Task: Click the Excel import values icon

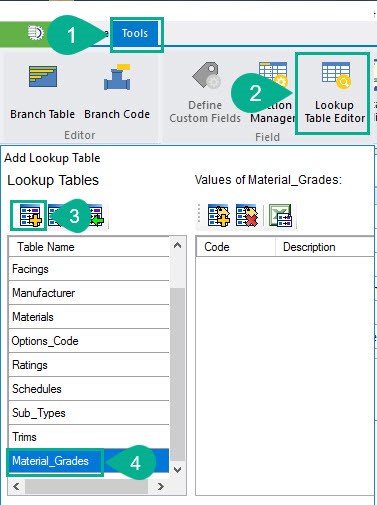Action: pyautogui.click(x=280, y=216)
